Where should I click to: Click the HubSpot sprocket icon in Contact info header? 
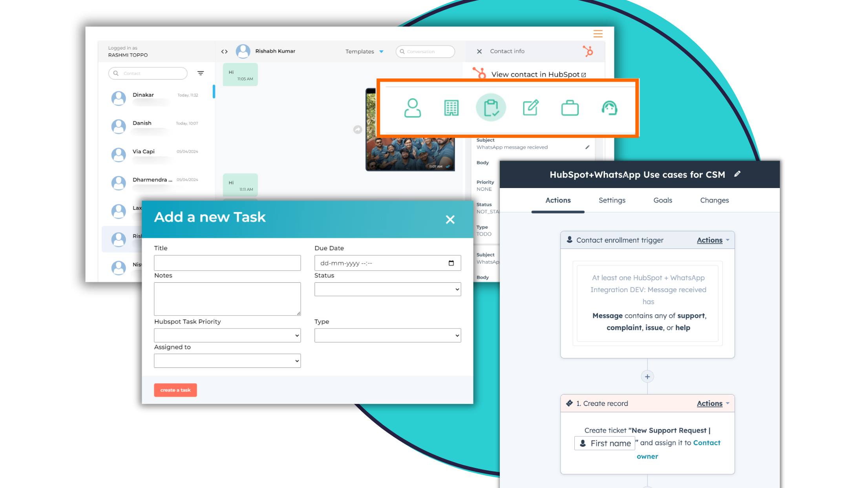click(588, 51)
